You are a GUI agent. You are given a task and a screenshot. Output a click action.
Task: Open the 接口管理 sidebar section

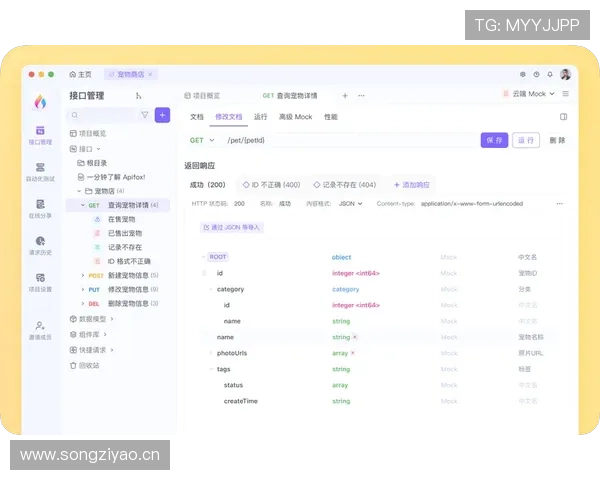(40, 135)
